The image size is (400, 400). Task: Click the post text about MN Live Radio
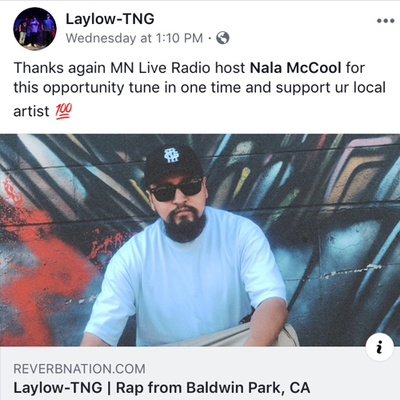point(199,89)
